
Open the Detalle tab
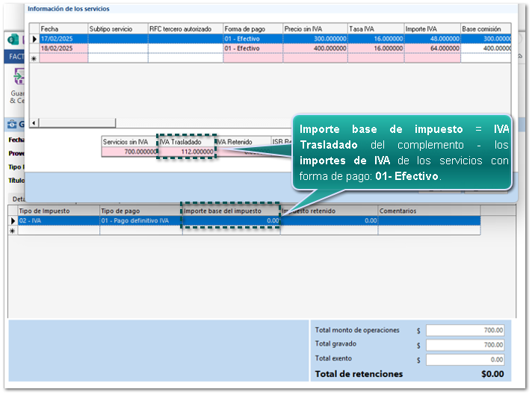click(x=18, y=199)
